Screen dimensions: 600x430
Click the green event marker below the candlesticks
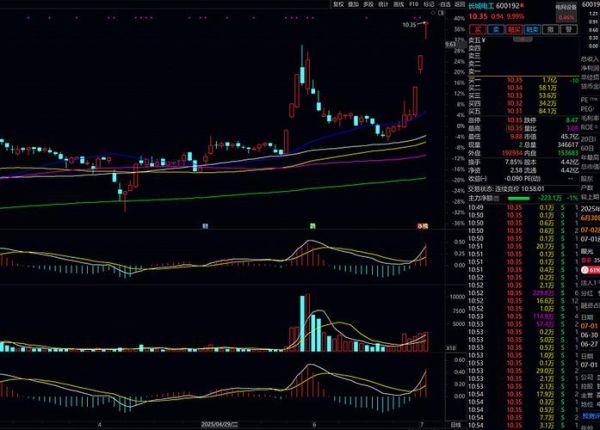click(x=312, y=226)
